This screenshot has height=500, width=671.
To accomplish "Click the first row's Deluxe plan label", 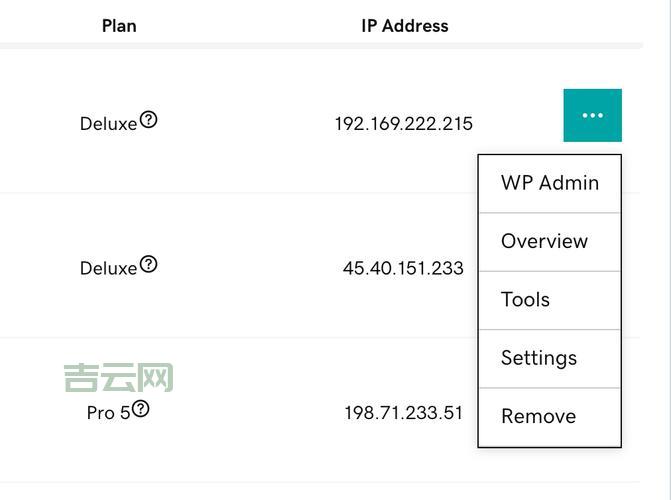I will pyautogui.click(x=108, y=125).
